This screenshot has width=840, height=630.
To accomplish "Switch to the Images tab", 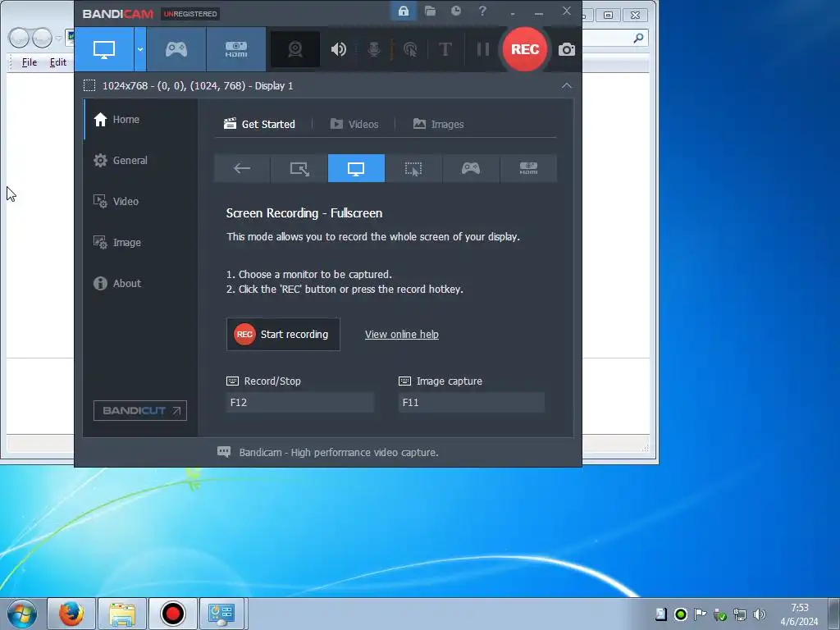I will click(x=438, y=125).
